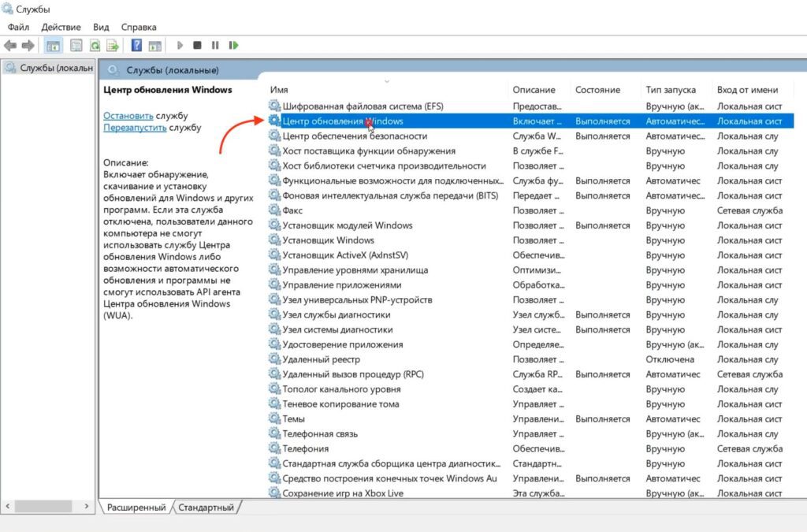Switch to the Расширенный tab

coord(136,508)
